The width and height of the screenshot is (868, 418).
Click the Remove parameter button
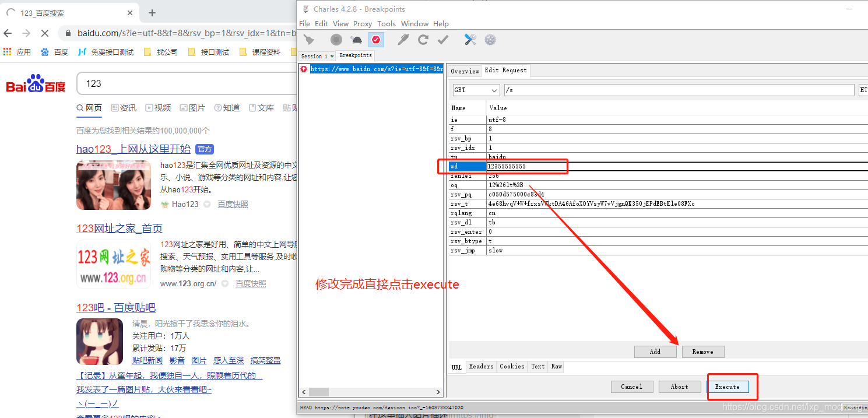coord(702,352)
